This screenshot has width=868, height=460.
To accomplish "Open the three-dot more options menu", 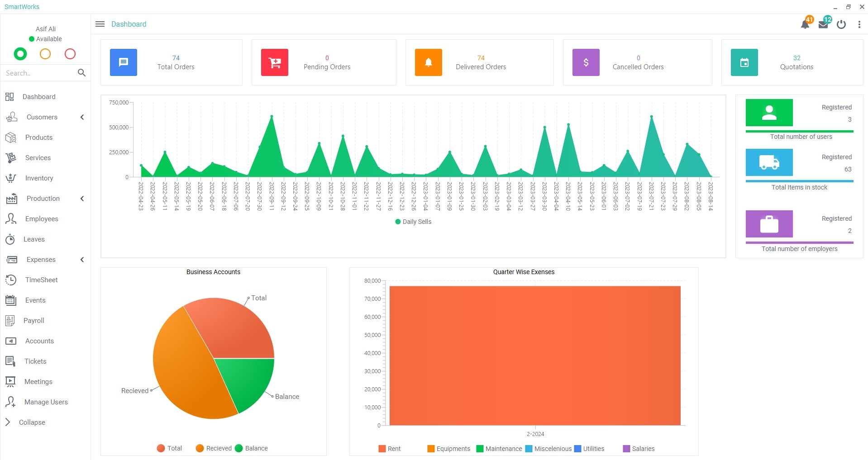I will tap(859, 24).
